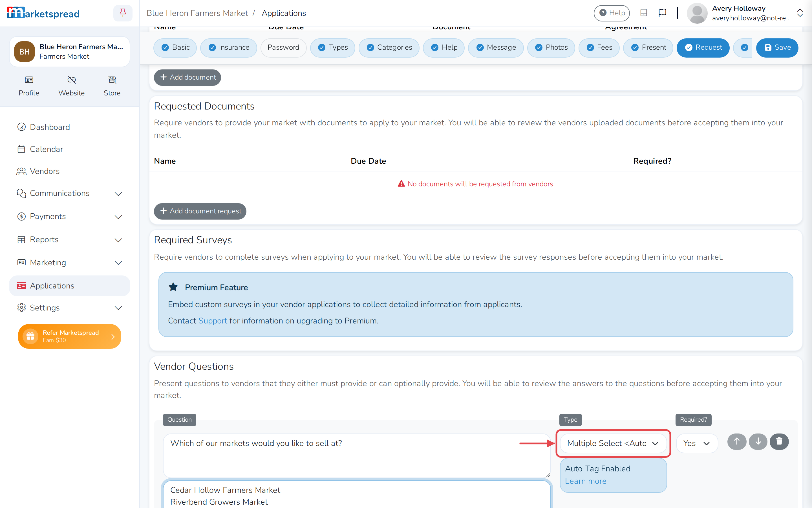Screen dimensions: 812x508
Task: Switch to the Password step tab
Action: point(283,48)
